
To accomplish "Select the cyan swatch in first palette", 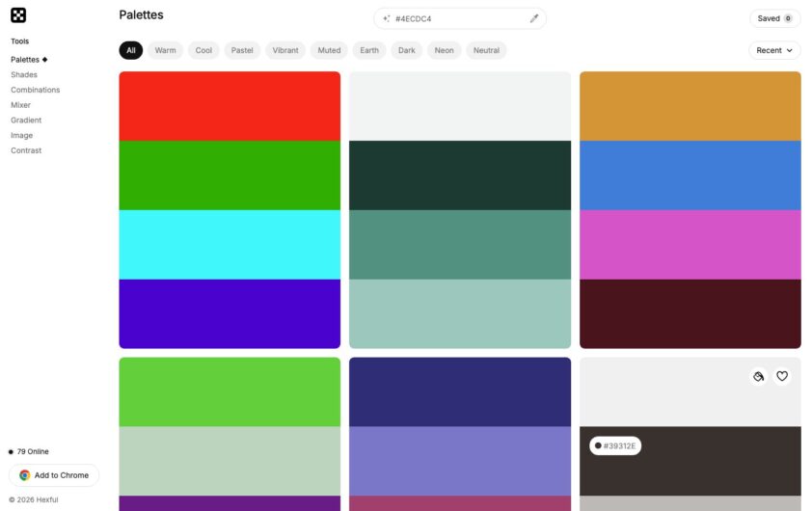I will coord(230,244).
